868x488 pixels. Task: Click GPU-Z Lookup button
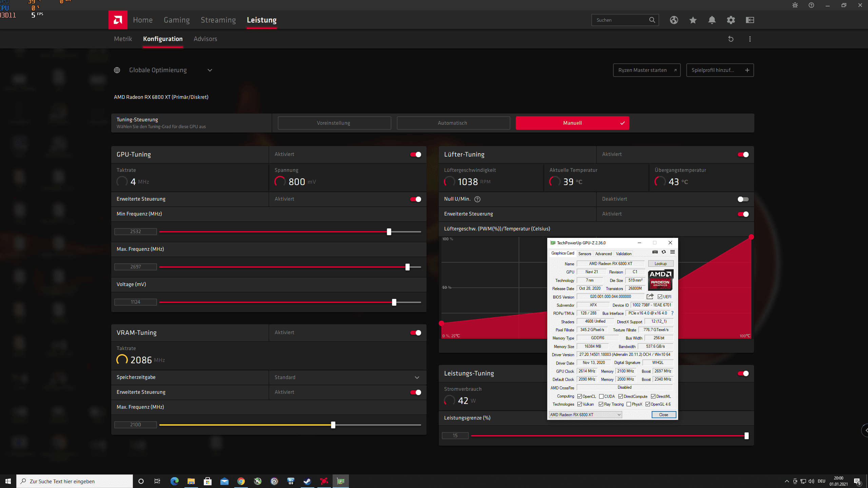660,264
